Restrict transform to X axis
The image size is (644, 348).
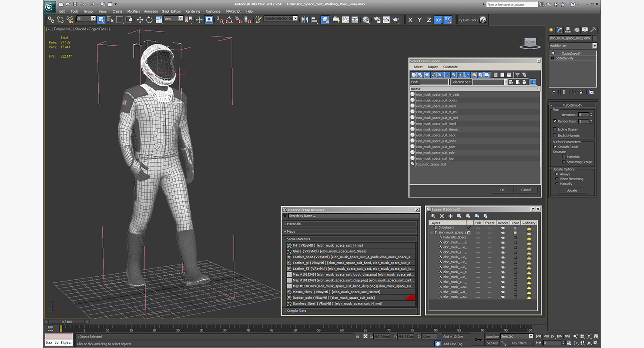click(x=410, y=20)
